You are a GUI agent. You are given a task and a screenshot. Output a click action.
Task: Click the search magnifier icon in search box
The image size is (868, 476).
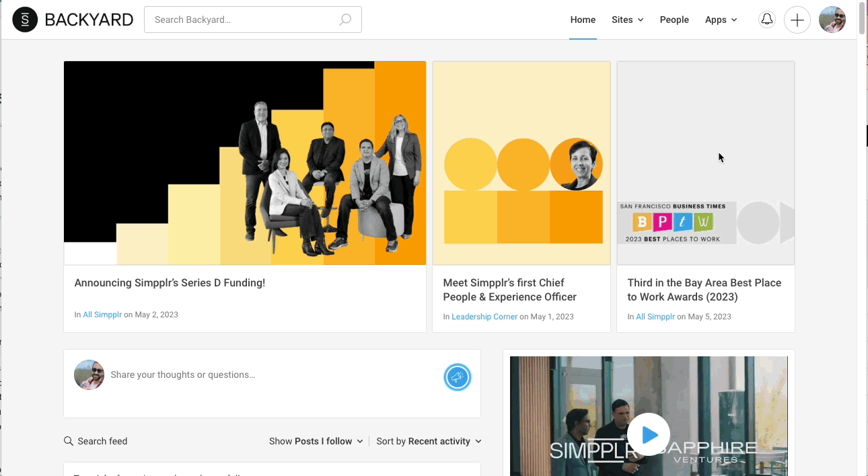pos(345,19)
